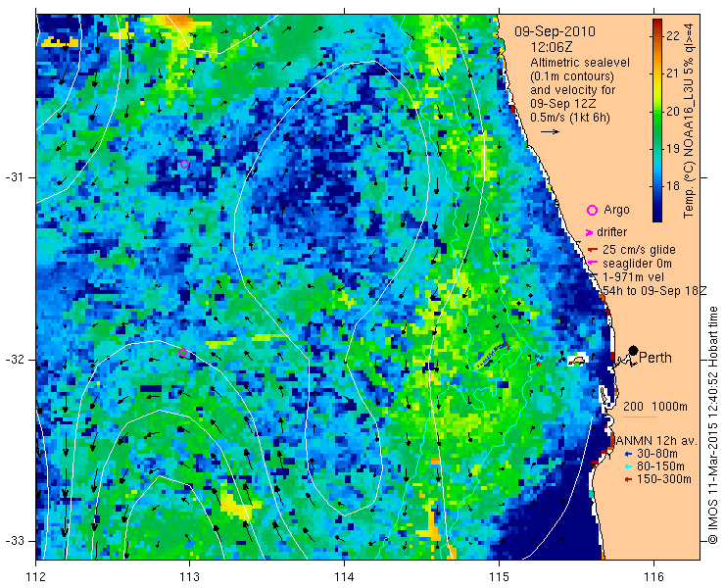Viewport: 725px width, 588px height.
Task: Click the magenta Argo circle in the legend
Action: (592, 210)
